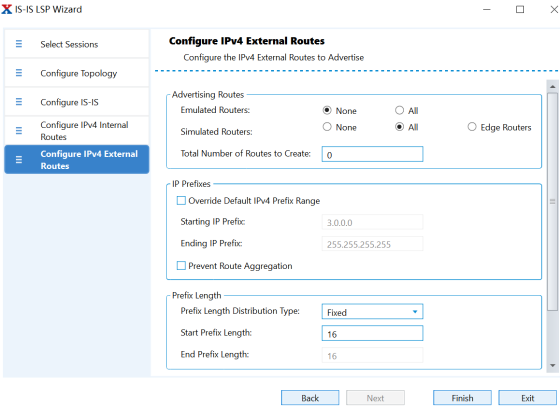Click the list icon beside Configure IPv4 Internal Routes

click(19, 131)
